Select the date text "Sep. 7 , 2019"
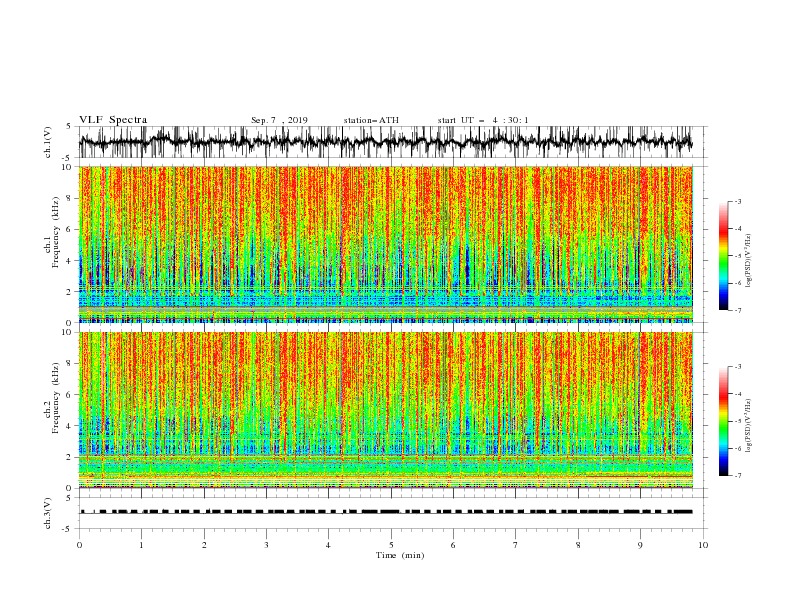Image resolution: width=792 pixels, height=612 pixels. [279, 120]
